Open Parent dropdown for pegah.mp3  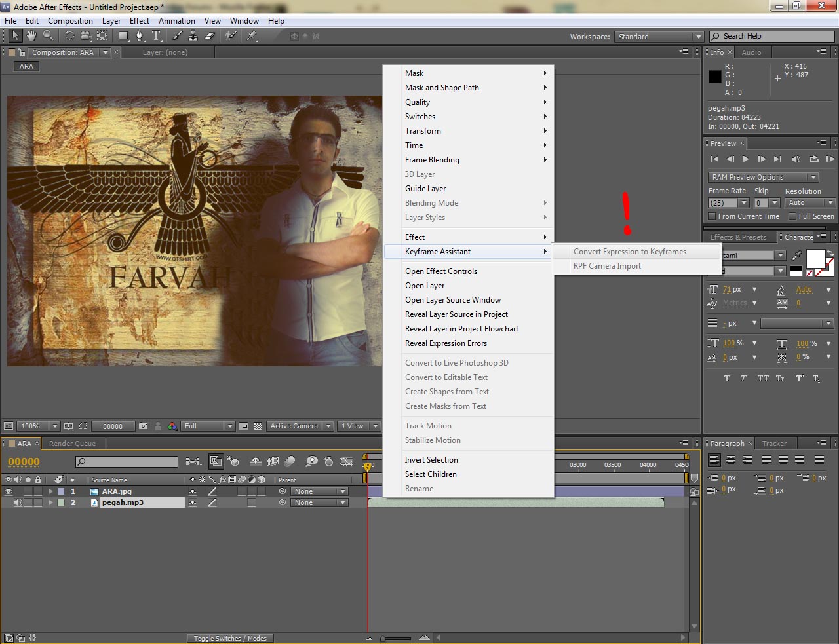tap(319, 502)
